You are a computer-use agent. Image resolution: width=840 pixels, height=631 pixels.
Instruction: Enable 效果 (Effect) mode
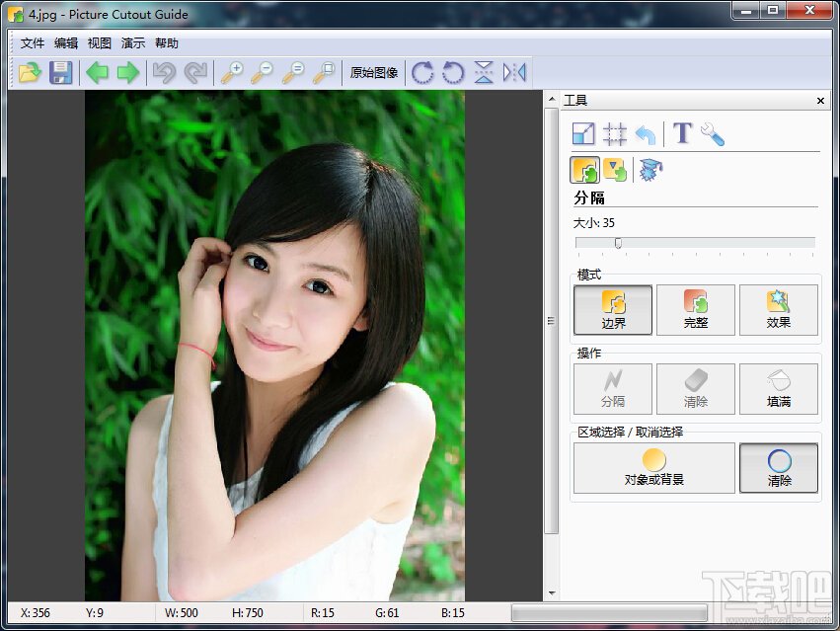pos(779,310)
